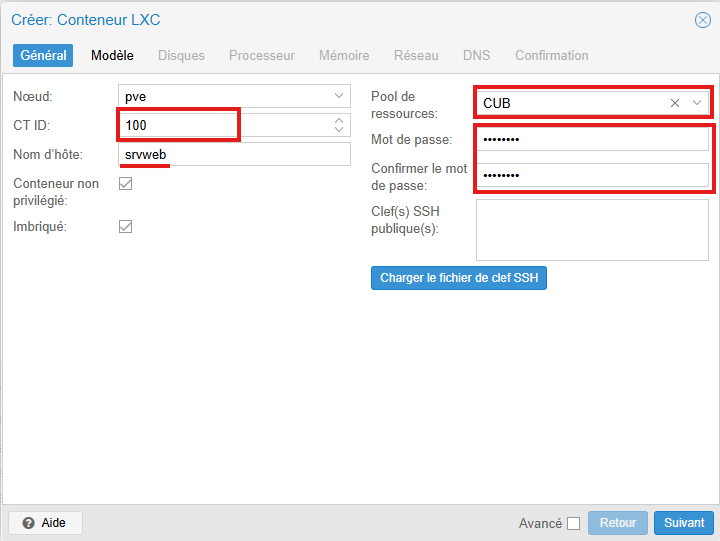Toggle Conteneur non privilégié checkbox
Viewport: 720px width, 541px height.
point(125,184)
